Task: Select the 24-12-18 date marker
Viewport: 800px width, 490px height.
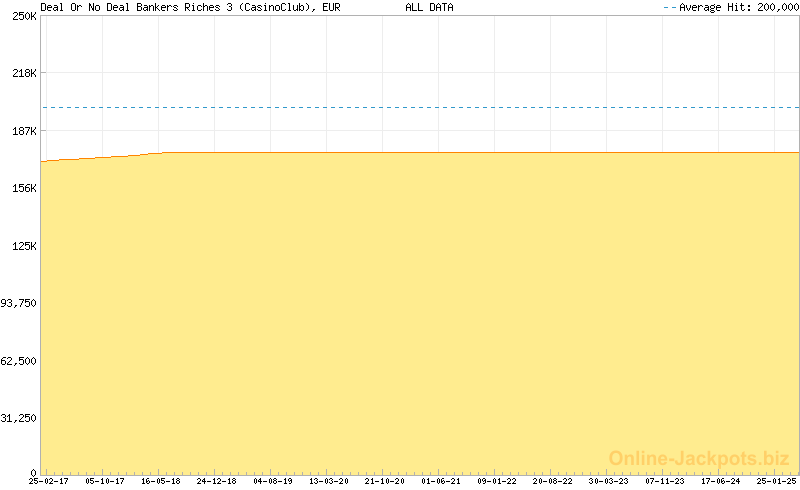Action: point(216,481)
